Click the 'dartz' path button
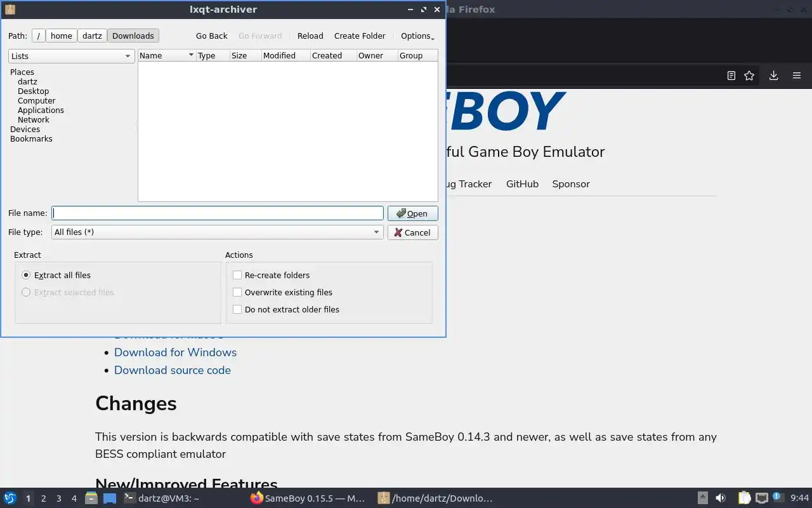The image size is (812, 508). point(92,36)
